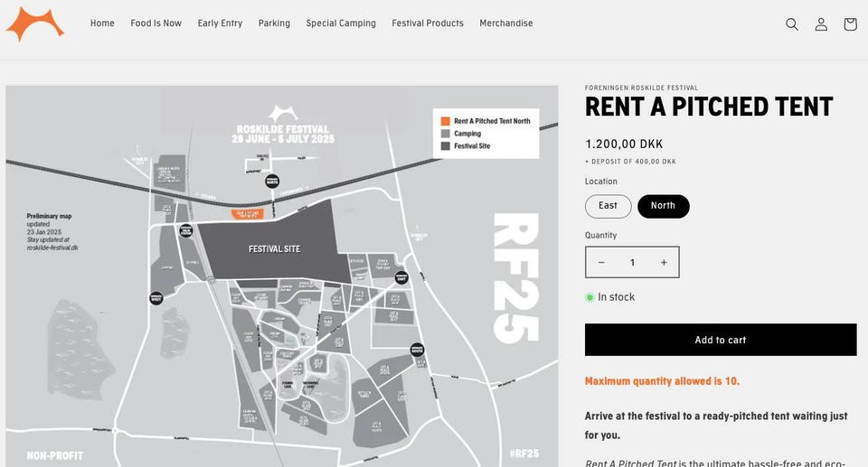Open the account login icon
The height and width of the screenshot is (467, 868).
[821, 23]
